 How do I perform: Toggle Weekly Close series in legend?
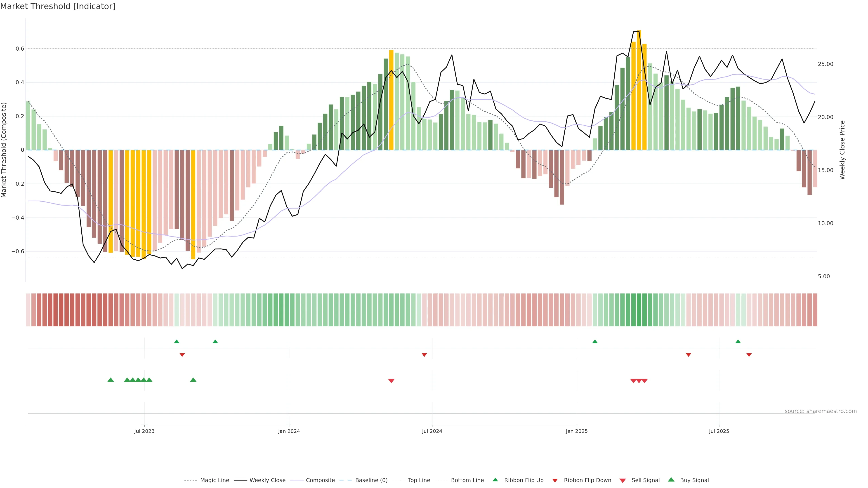click(x=267, y=480)
